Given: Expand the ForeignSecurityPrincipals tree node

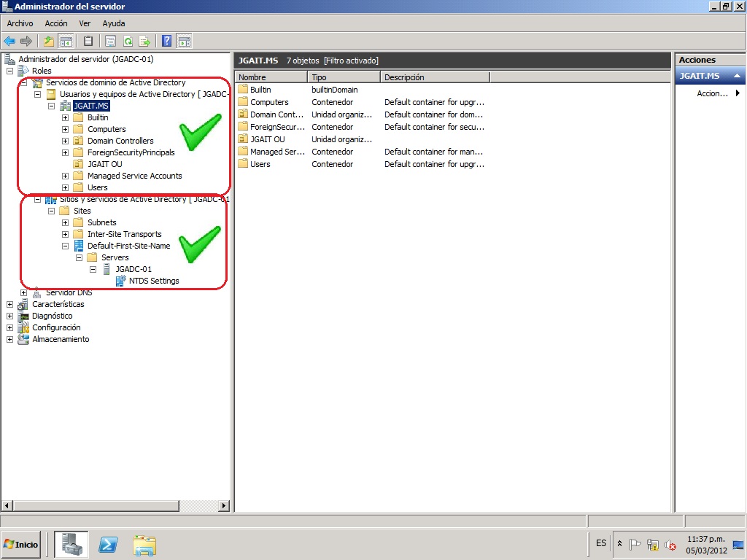Looking at the screenshot, I should [x=65, y=153].
